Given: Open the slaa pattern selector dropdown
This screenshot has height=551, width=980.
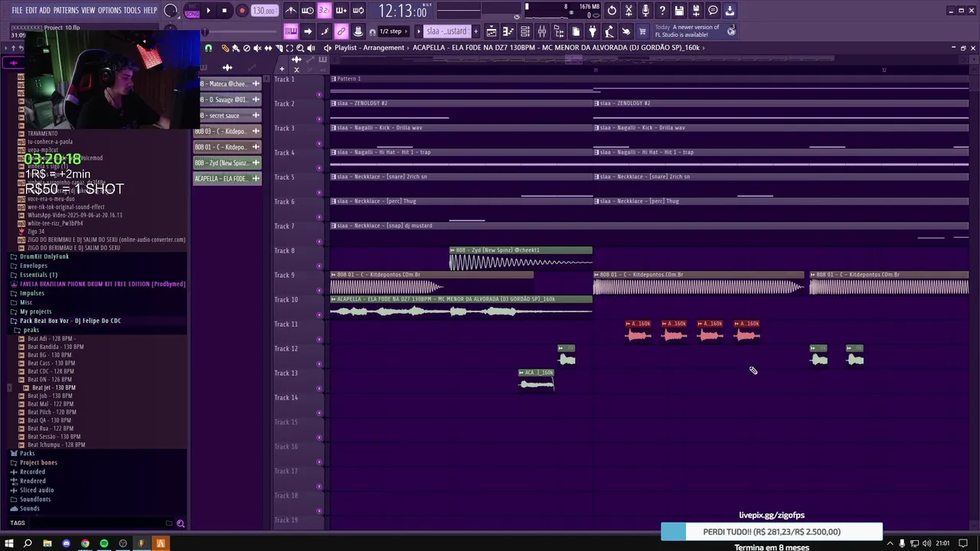Looking at the screenshot, I should [x=446, y=31].
